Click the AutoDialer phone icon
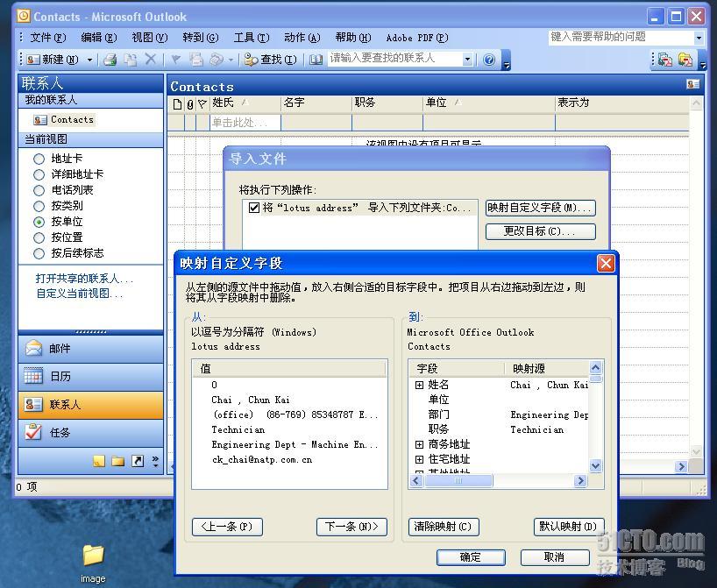717x588 pixels. pos(217,60)
